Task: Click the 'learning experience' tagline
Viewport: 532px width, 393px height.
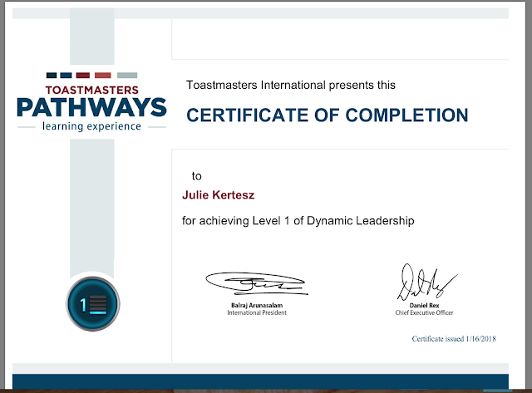Action: pyautogui.click(x=91, y=126)
